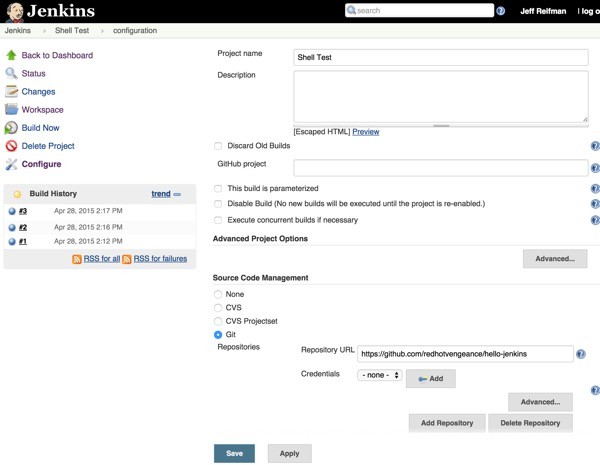Click the red Delete Project icon
Image resolution: width=600 pixels, height=465 pixels.
point(11,146)
